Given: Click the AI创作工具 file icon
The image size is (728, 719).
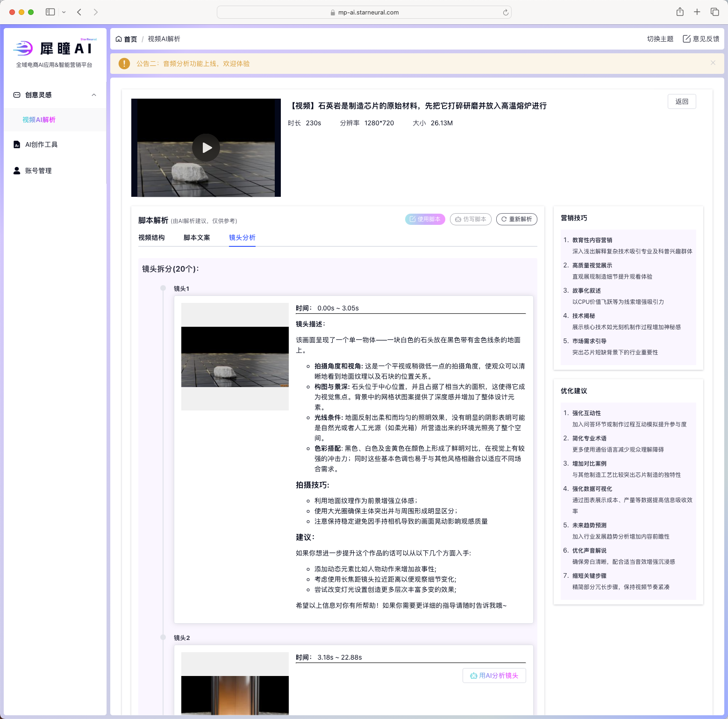Looking at the screenshot, I should 17,144.
